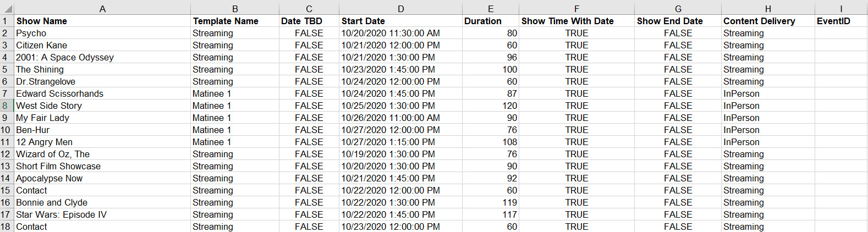
Task: Select the Citizen Kane cell
Action: tap(102, 45)
